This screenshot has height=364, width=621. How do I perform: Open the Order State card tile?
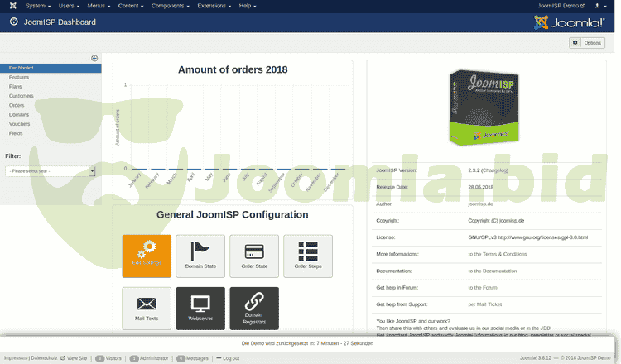(254, 256)
